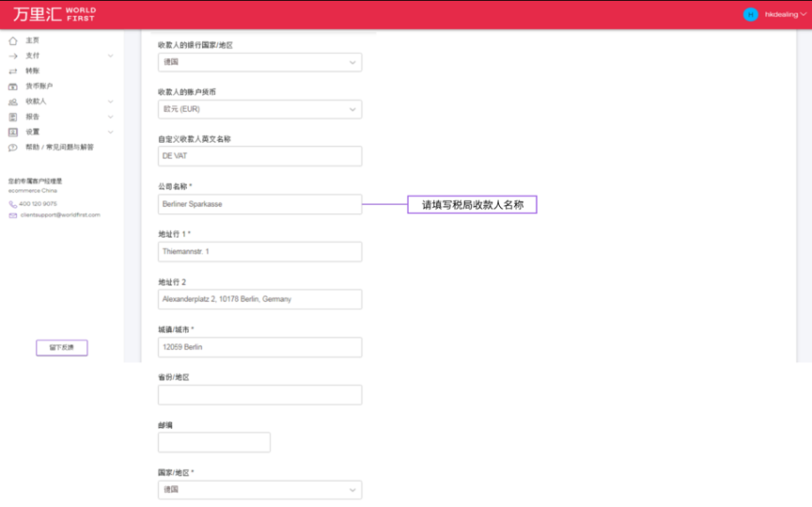Expand the 设置 submenu chevron

[110, 133]
